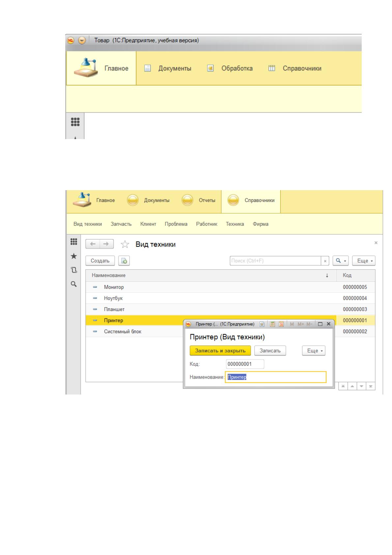Open the Еще dropdown in Принтер dialog

[314, 351]
